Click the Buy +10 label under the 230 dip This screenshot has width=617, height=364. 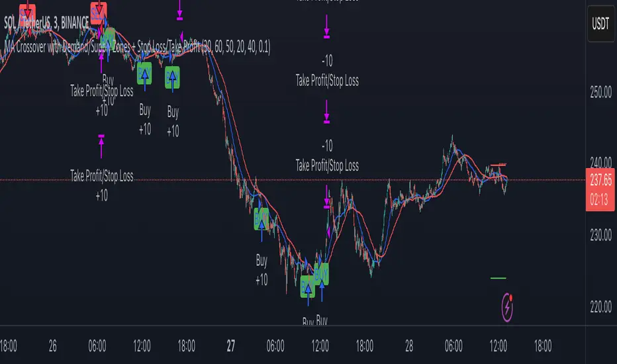click(x=261, y=270)
